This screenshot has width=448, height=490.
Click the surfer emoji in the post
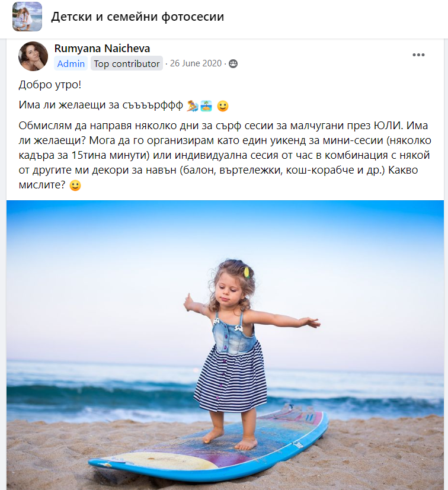[x=192, y=106]
